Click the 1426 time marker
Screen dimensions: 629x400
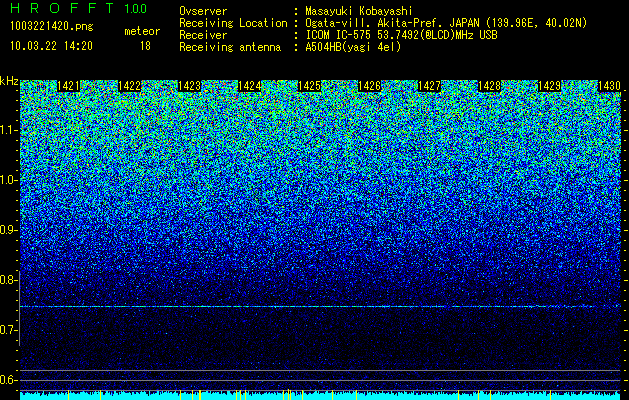[369, 86]
